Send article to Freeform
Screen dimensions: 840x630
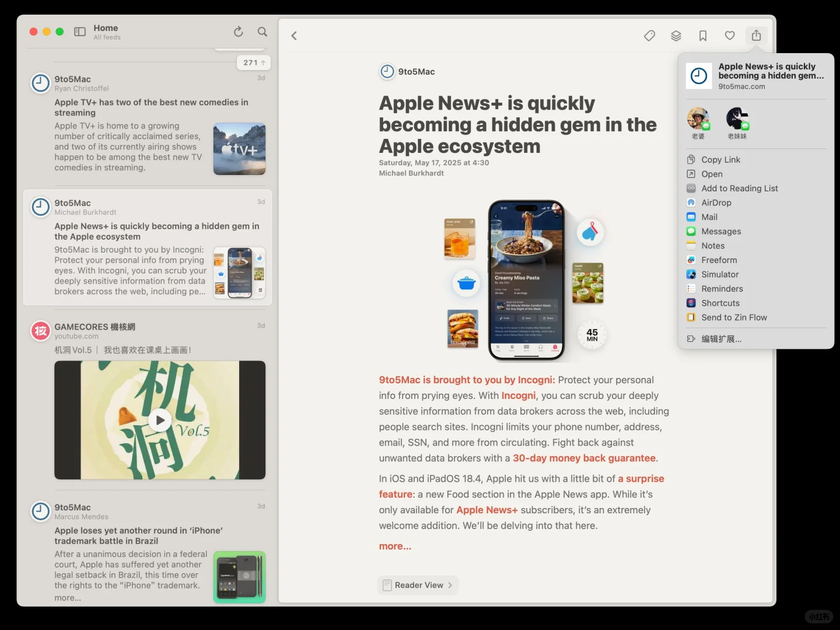coord(756,260)
